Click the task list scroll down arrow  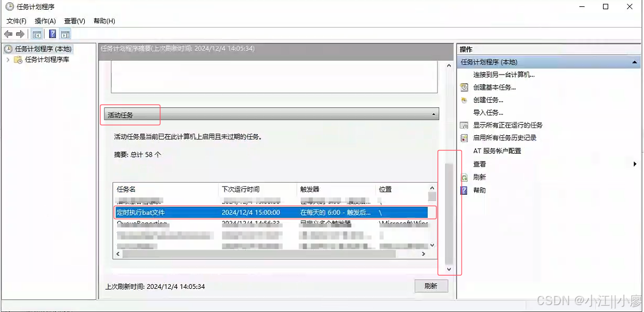coord(432,246)
